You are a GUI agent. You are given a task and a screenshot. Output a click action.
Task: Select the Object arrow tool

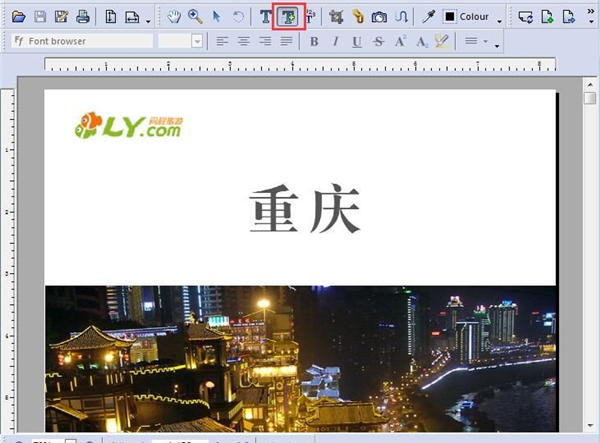[217, 17]
